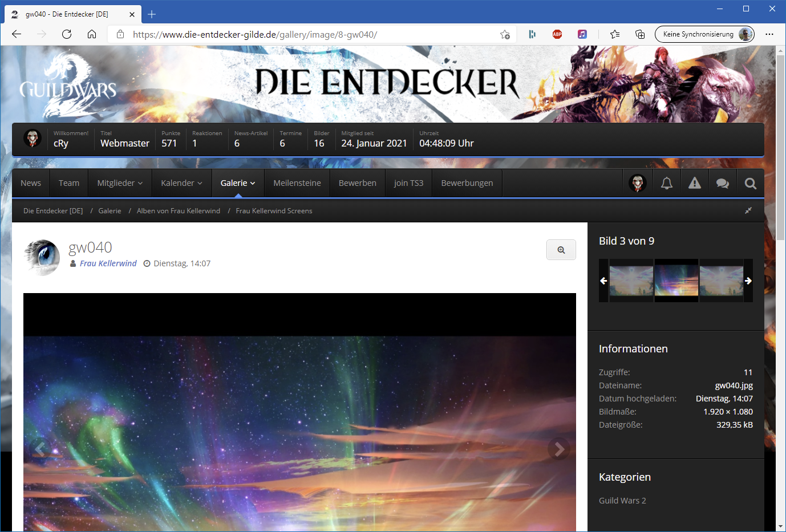Reload the page

tap(67, 34)
